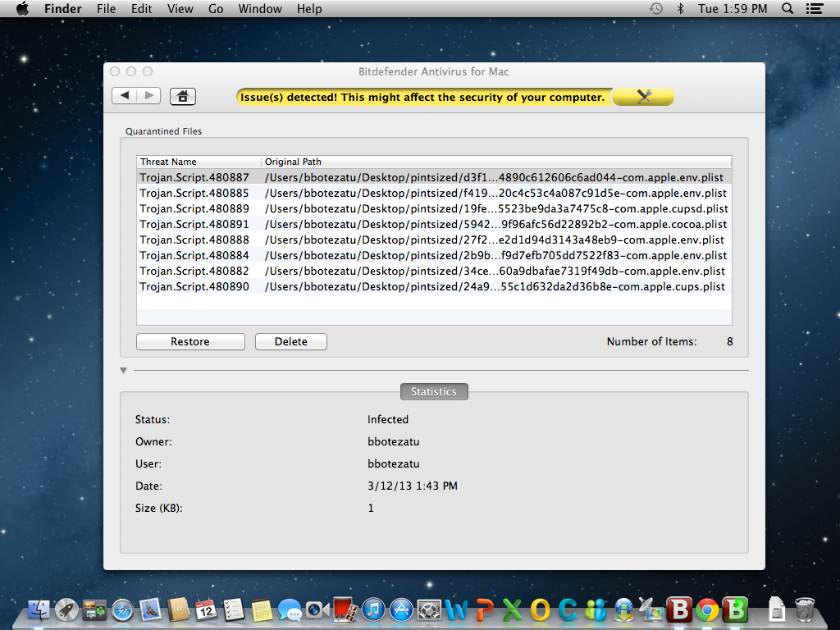Image resolution: width=840 pixels, height=630 pixels.
Task: Open iTunes from the Dock
Action: coord(373,609)
